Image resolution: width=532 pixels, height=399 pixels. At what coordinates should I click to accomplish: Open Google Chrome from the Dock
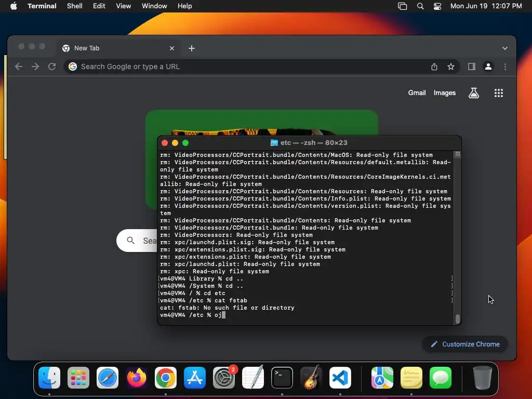coord(166,378)
